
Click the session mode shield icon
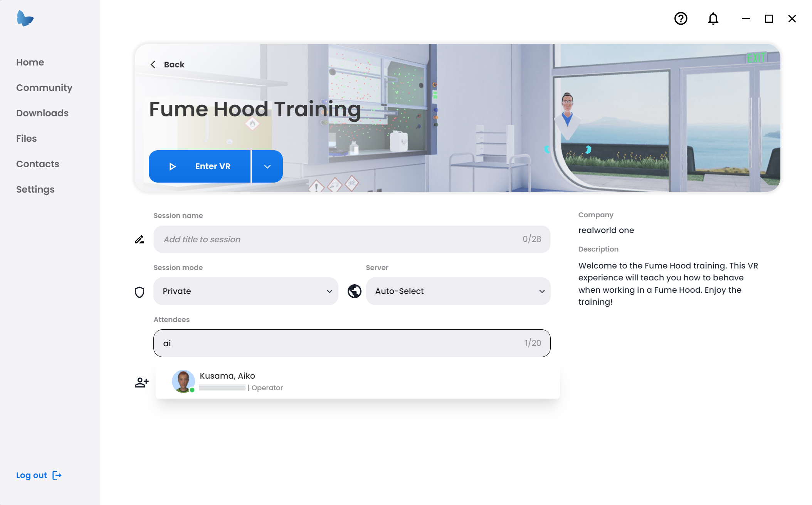[x=140, y=292]
